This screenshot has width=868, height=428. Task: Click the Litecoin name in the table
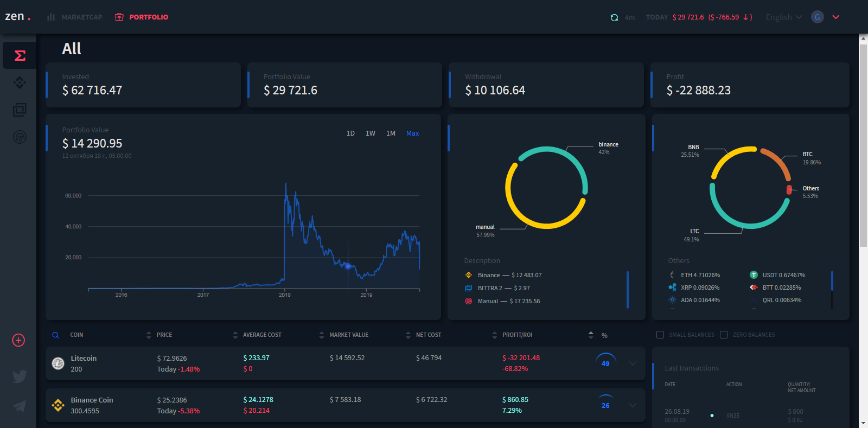[84, 359]
